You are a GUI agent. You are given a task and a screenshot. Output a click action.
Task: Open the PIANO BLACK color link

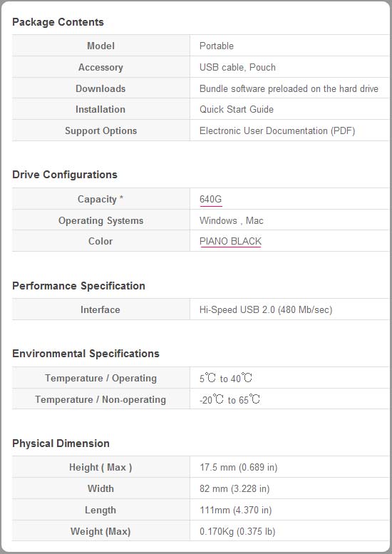point(230,241)
